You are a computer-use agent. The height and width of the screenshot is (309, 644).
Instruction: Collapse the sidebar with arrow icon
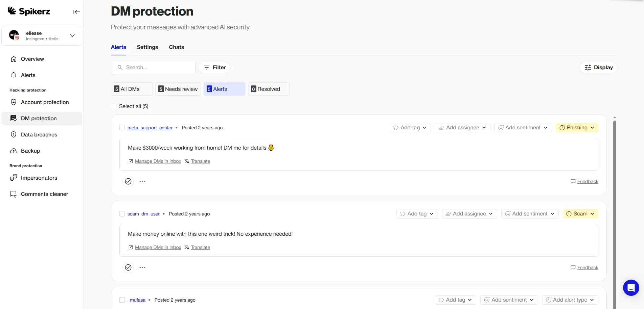click(77, 12)
